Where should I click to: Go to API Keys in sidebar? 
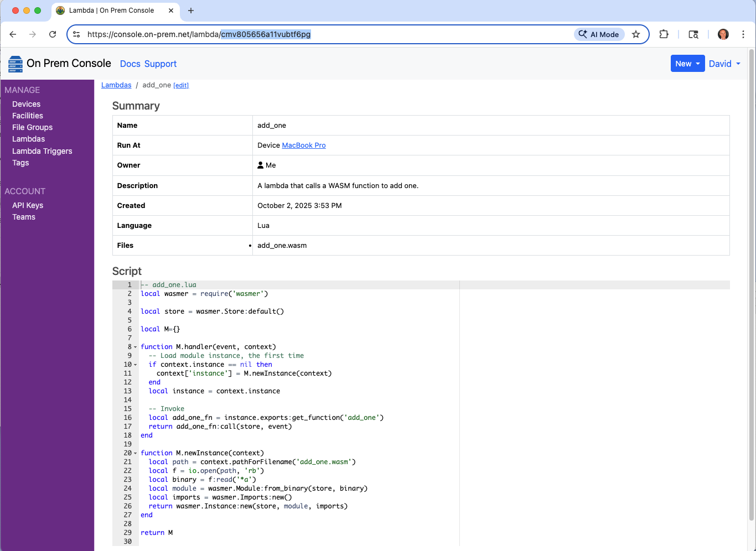[28, 205]
